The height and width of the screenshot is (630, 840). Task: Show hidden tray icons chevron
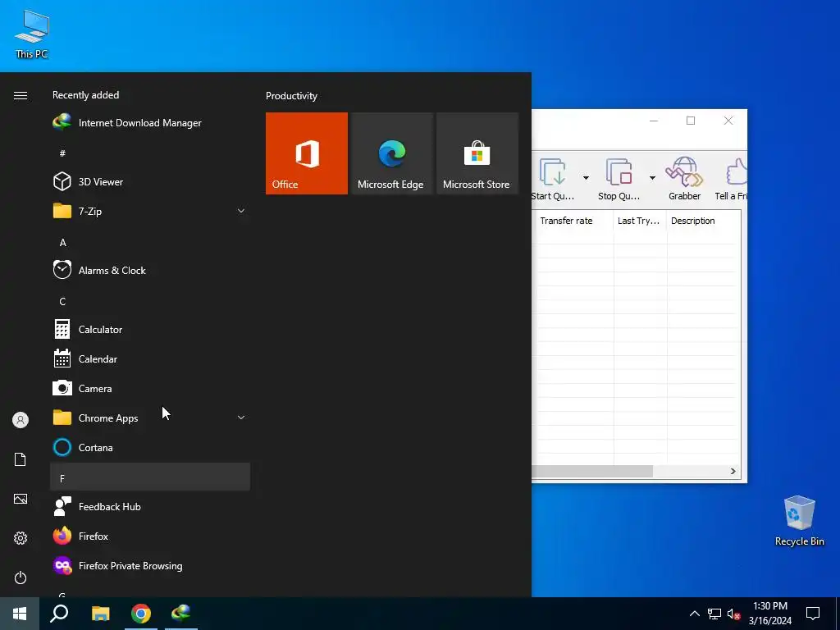point(694,614)
